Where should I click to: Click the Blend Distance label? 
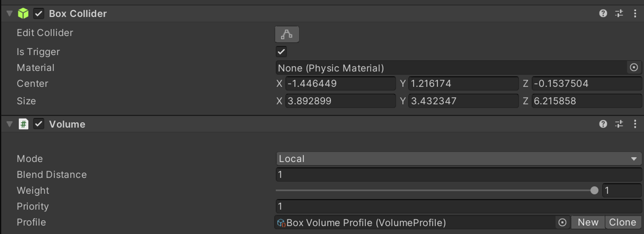[x=52, y=175]
